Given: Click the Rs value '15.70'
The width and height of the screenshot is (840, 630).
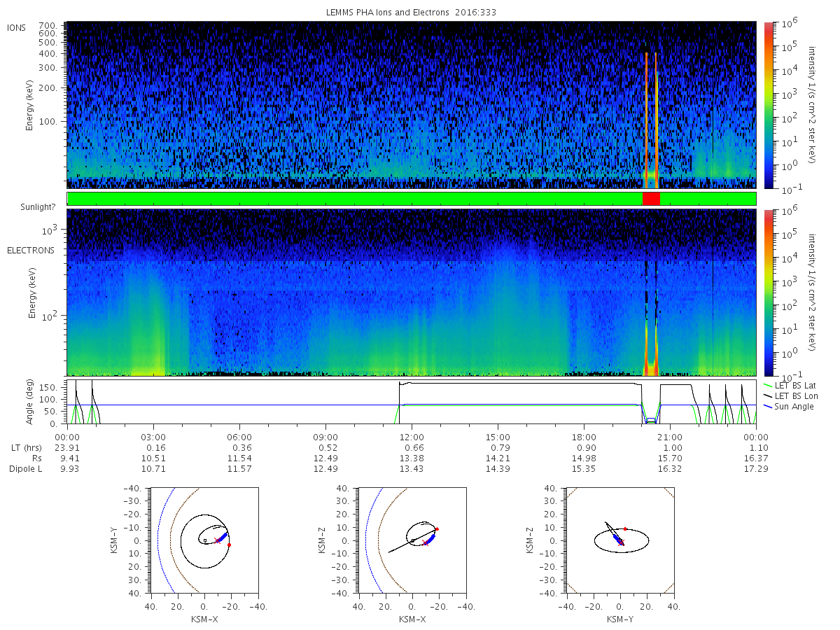Looking at the screenshot, I should [670, 458].
